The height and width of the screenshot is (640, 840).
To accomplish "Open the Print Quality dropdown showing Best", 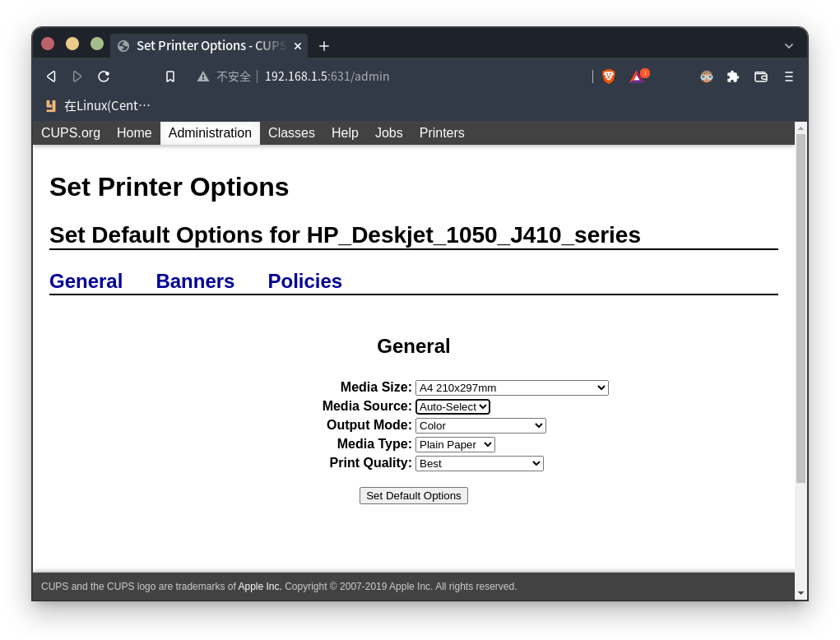I will [479, 463].
